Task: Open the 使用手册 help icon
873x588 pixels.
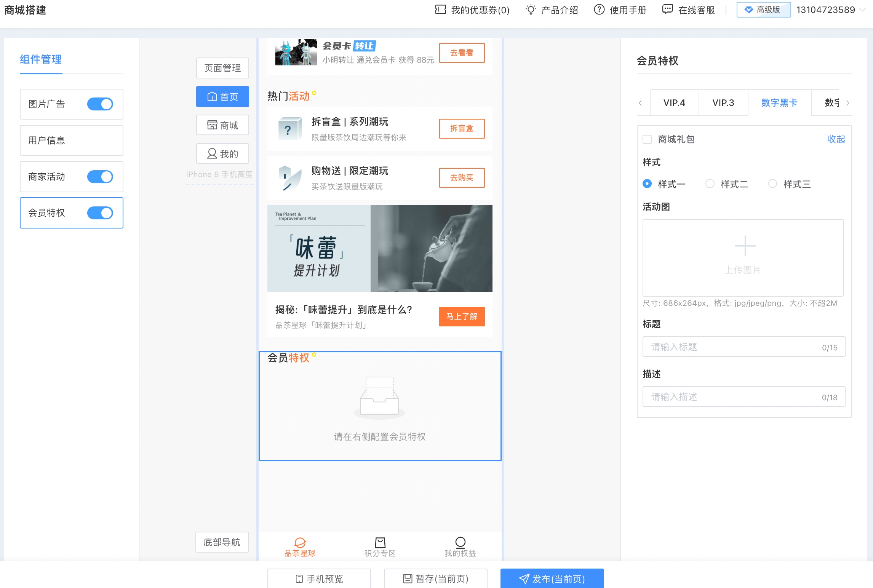Action: (x=599, y=10)
